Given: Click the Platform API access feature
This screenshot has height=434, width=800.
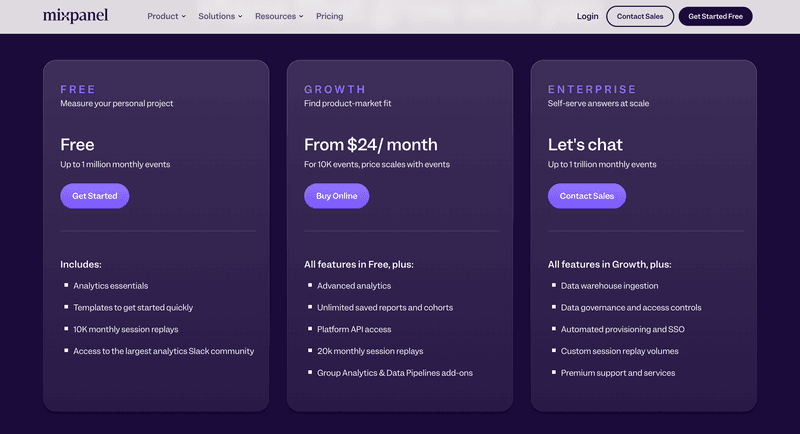Looking at the screenshot, I should point(354,329).
